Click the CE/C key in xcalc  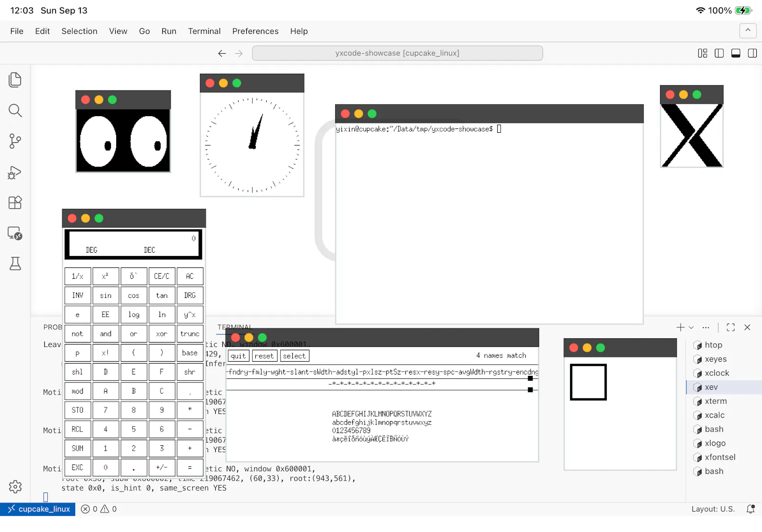coord(162,276)
